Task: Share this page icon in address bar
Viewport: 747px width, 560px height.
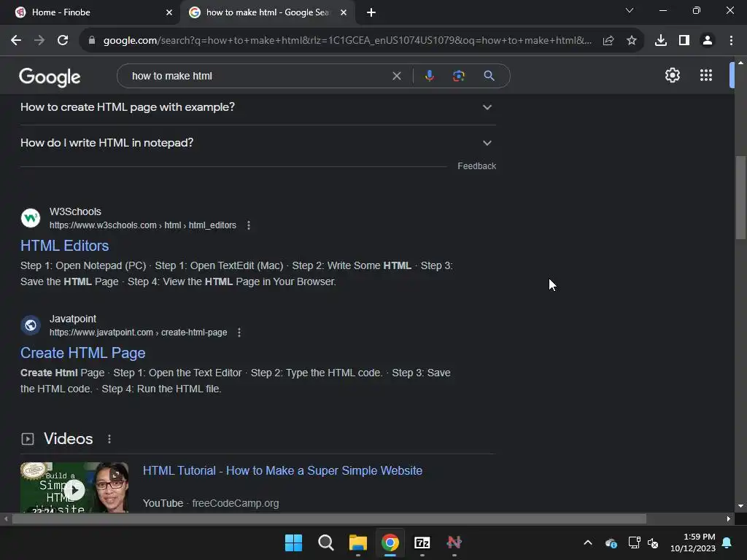Action: point(608,41)
